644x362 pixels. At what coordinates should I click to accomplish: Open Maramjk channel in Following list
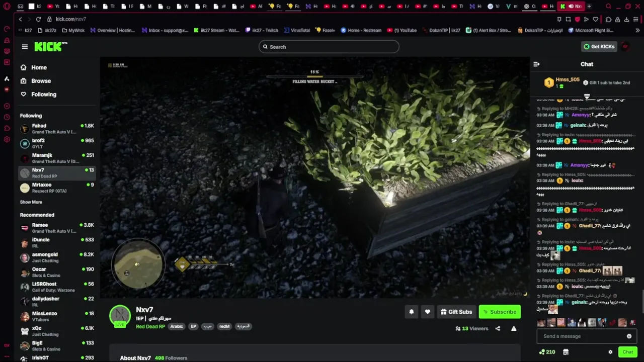point(56,158)
